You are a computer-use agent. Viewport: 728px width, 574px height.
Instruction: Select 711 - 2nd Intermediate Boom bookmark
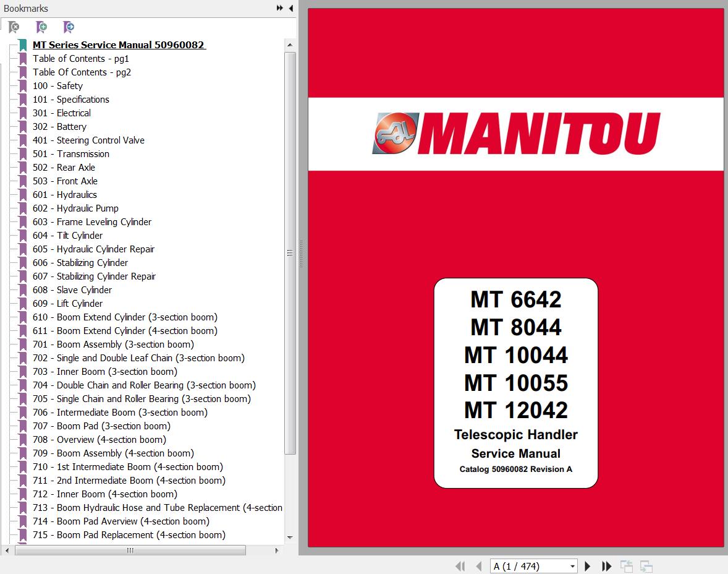tap(129, 480)
